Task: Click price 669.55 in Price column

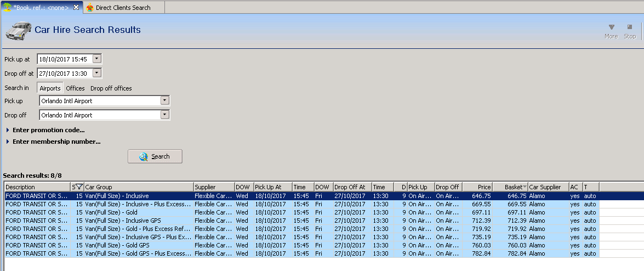Action: [x=481, y=205]
